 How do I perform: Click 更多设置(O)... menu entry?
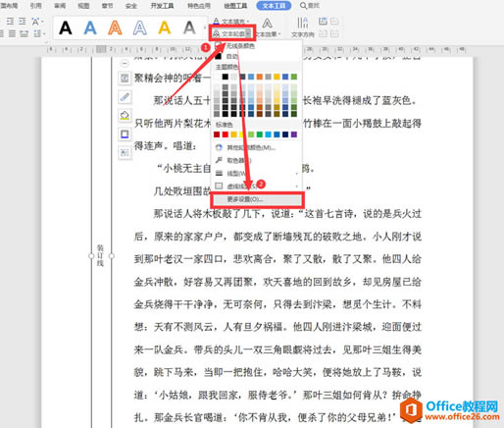257,199
